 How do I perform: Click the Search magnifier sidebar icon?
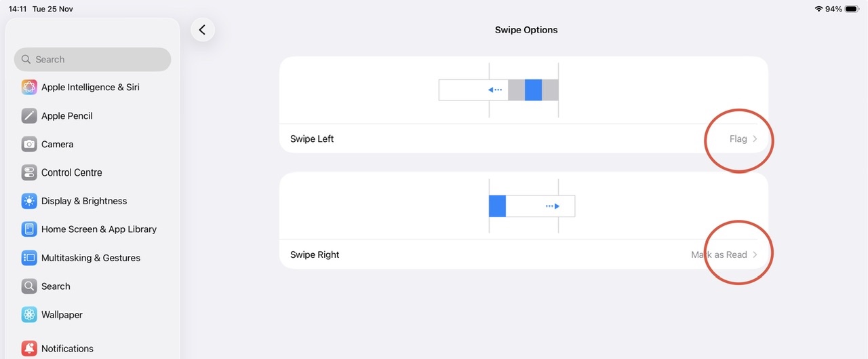(29, 286)
